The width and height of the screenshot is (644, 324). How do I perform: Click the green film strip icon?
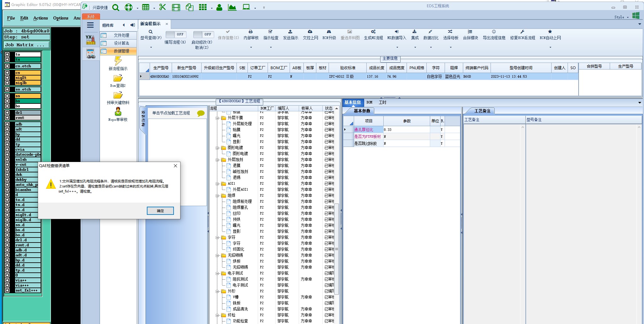pos(176,7)
